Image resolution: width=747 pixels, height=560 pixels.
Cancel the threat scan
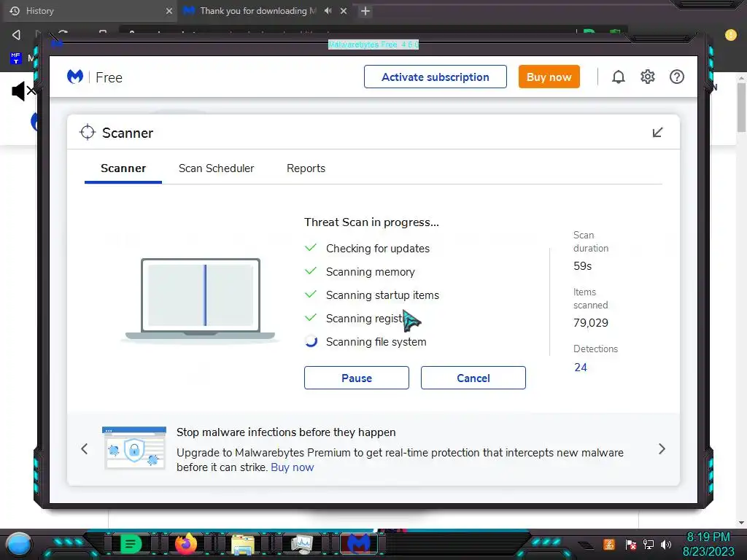pyautogui.click(x=473, y=378)
